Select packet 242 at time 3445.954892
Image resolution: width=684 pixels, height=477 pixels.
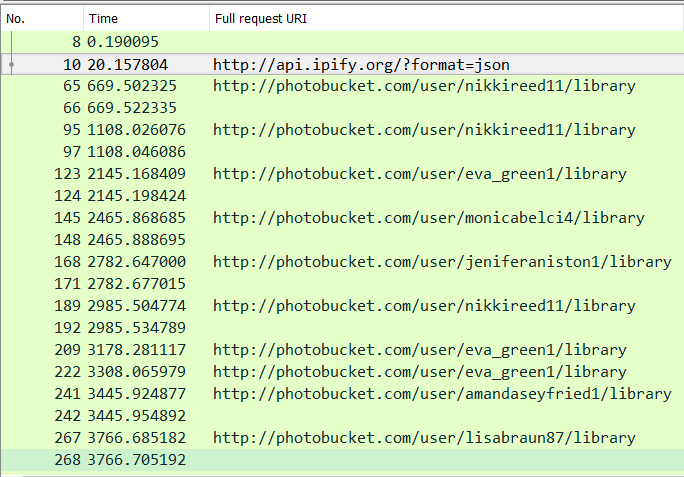click(x=342, y=416)
